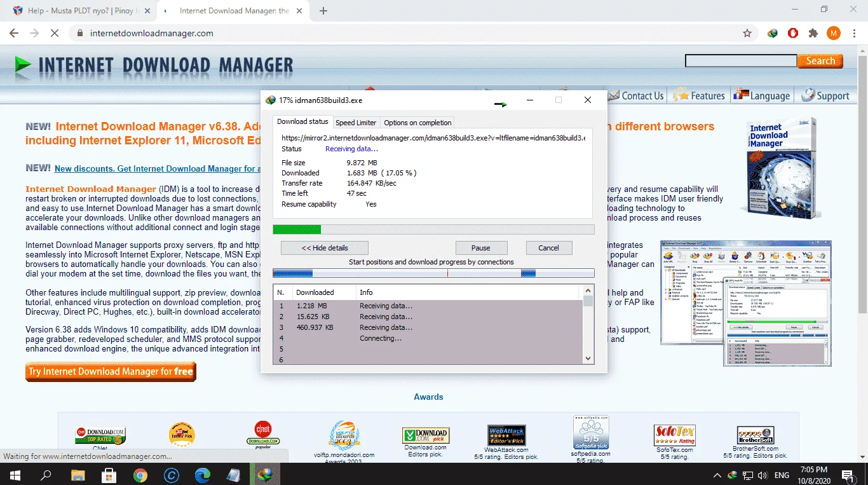
Task: Minimize the IDM download dialog
Action: [x=530, y=100]
